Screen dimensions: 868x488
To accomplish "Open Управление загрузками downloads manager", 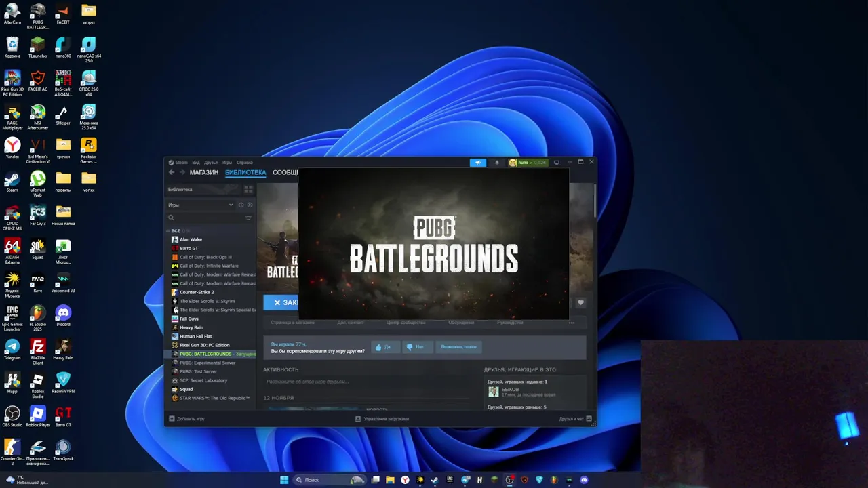I will point(382,419).
